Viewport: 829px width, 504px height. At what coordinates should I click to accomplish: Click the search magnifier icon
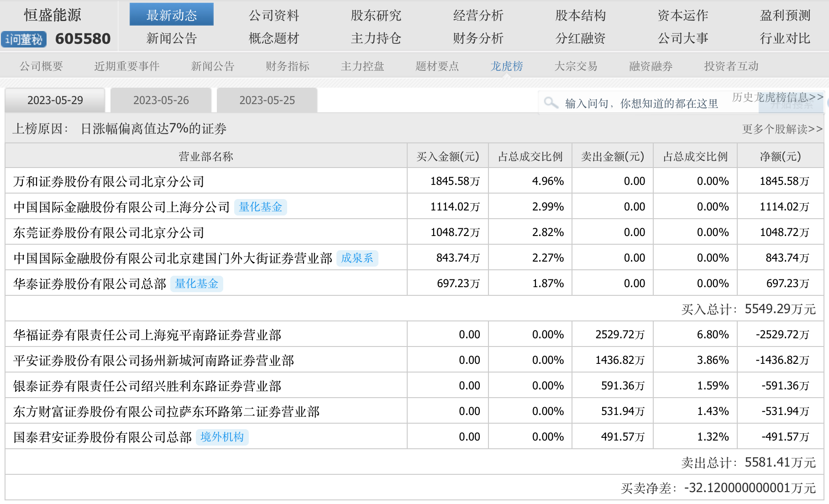551,103
